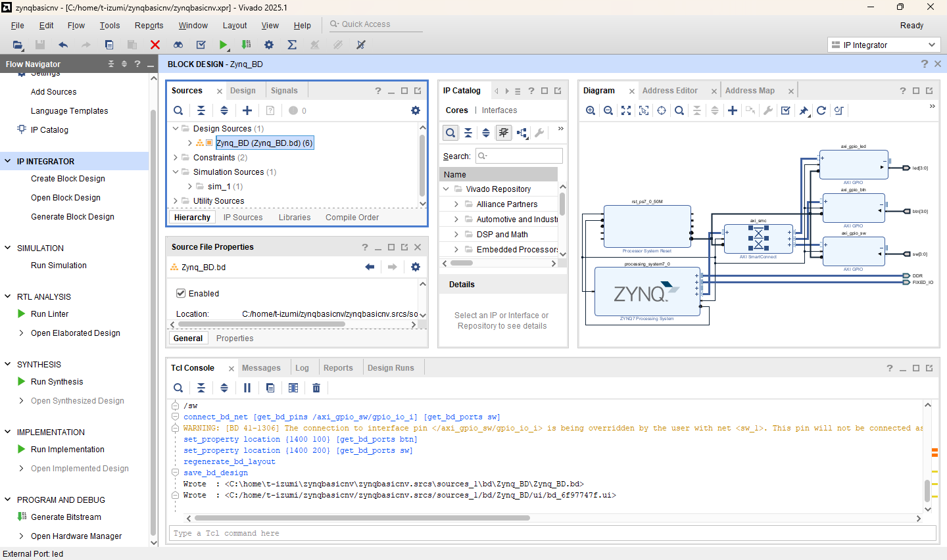Toggle hide-incompatible IP filter in IP Catalog
The image size is (947, 560).
click(x=504, y=133)
